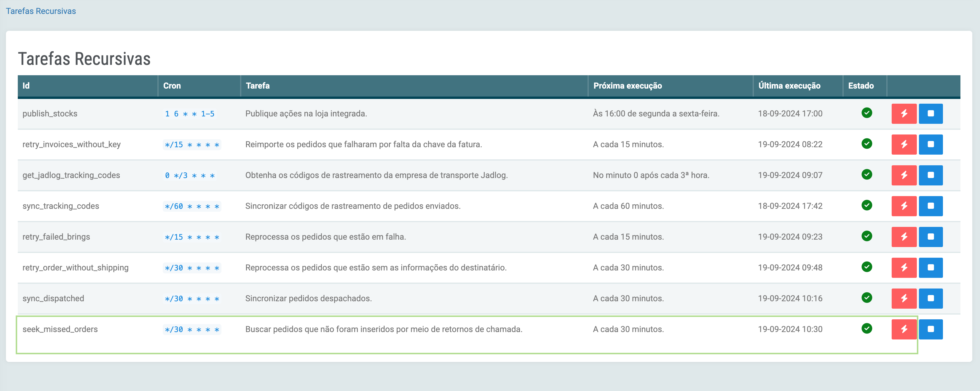Click cron expression '0 */3 * * *'
This screenshot has width=980, height=391.
pos(189,176)
